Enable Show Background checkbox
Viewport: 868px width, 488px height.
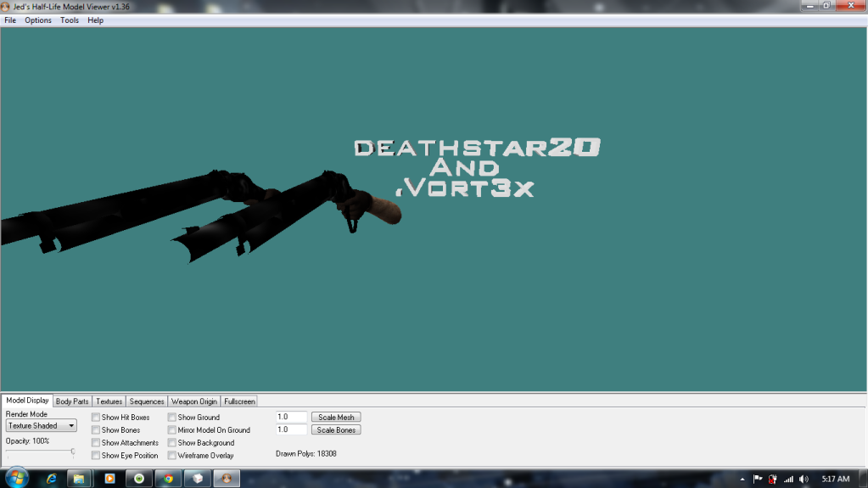point(172,442)
